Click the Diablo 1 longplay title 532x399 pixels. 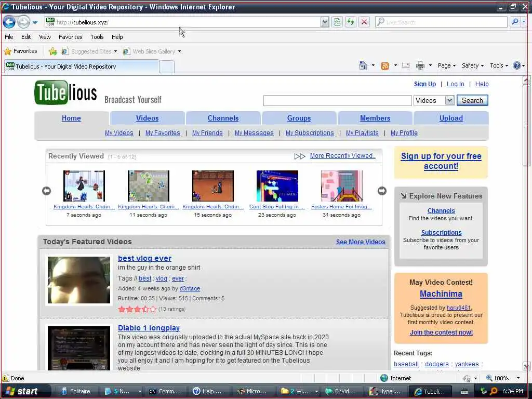149,328
